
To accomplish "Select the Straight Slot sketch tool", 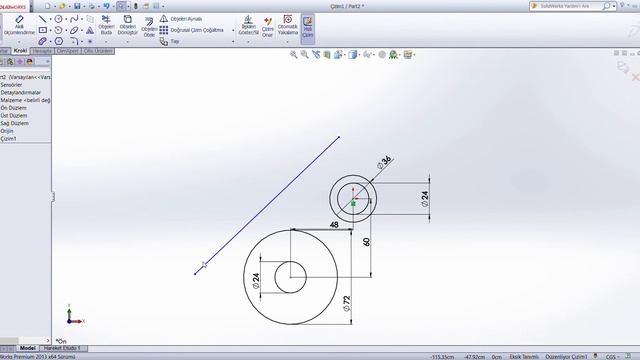I will click(42, 41).
